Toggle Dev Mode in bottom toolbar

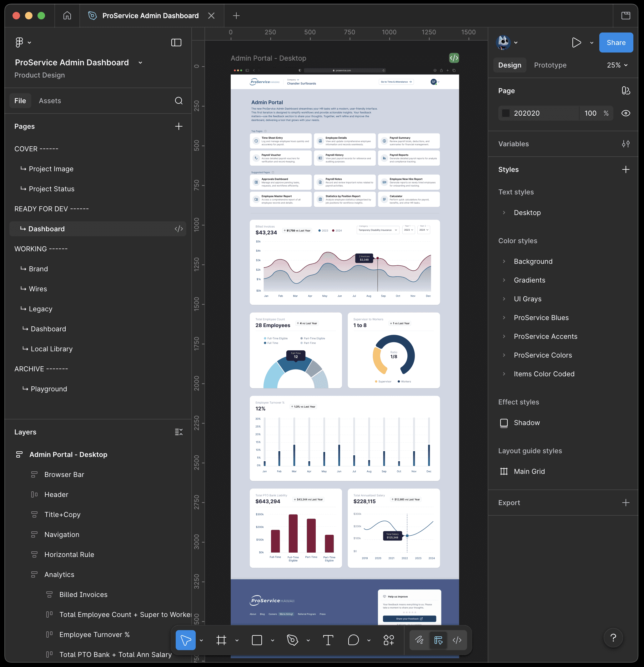coord(457,640)
